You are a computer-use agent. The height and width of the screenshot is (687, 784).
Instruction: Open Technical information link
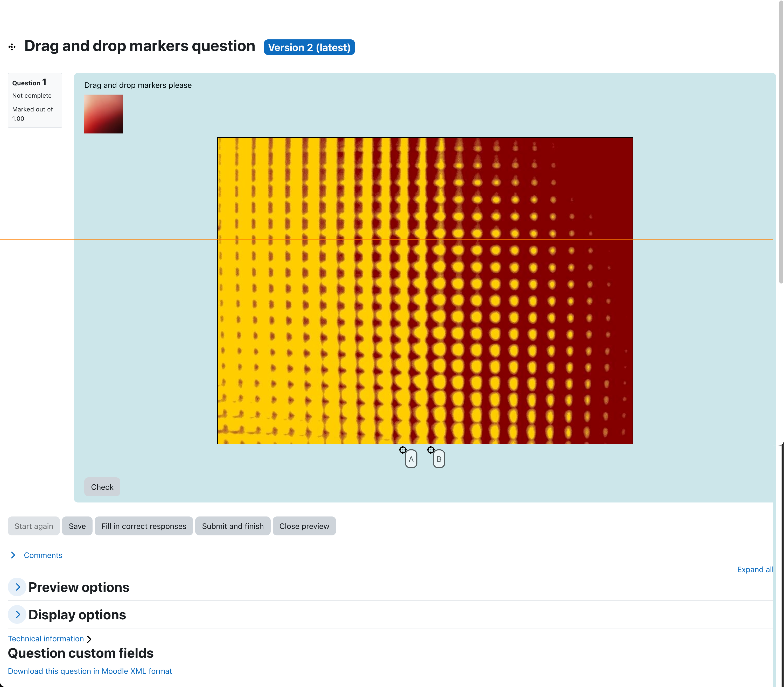point(46,639)
